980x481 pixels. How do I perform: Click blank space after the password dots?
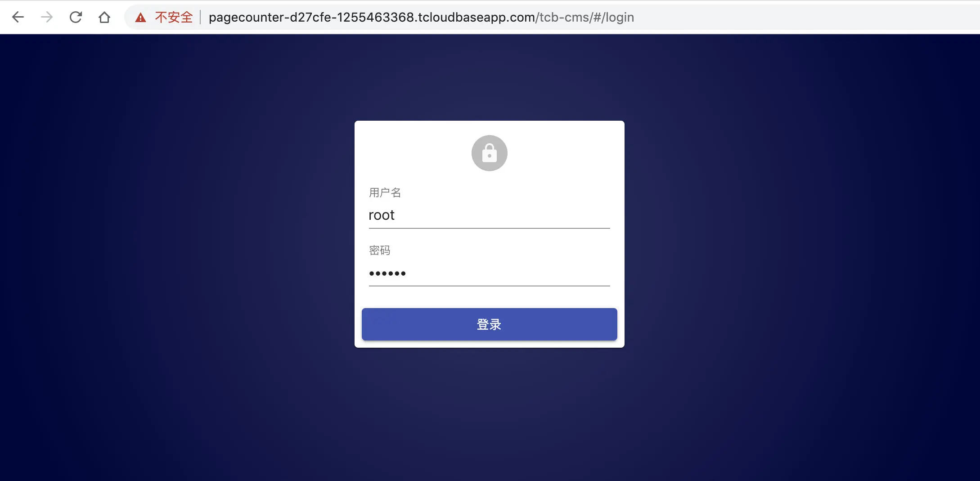[508, 273]
